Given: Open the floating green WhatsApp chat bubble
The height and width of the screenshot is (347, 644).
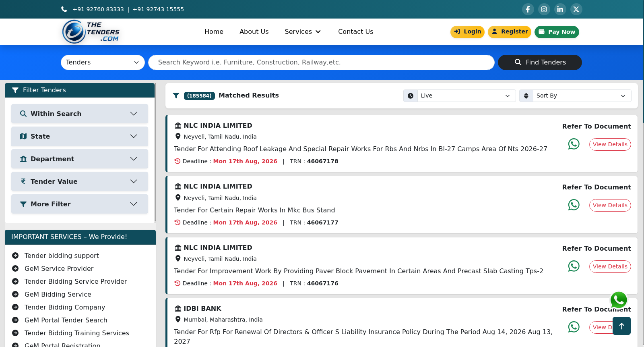Looking at the screenshot, I should coord(619,300).
